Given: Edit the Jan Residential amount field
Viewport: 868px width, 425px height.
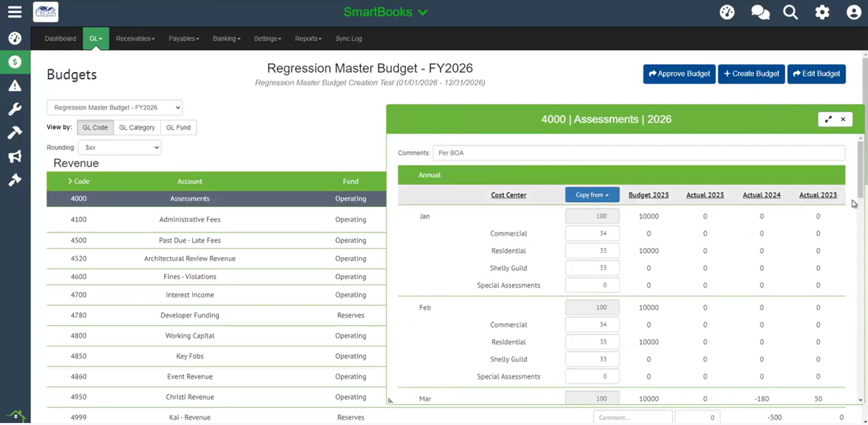Looking at the screenshot, I should (x=592, y=251).
